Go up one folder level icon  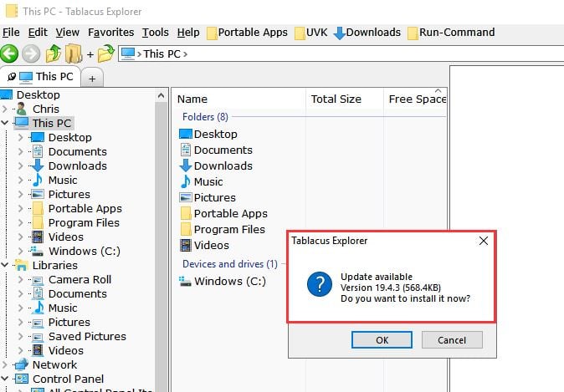54,53
